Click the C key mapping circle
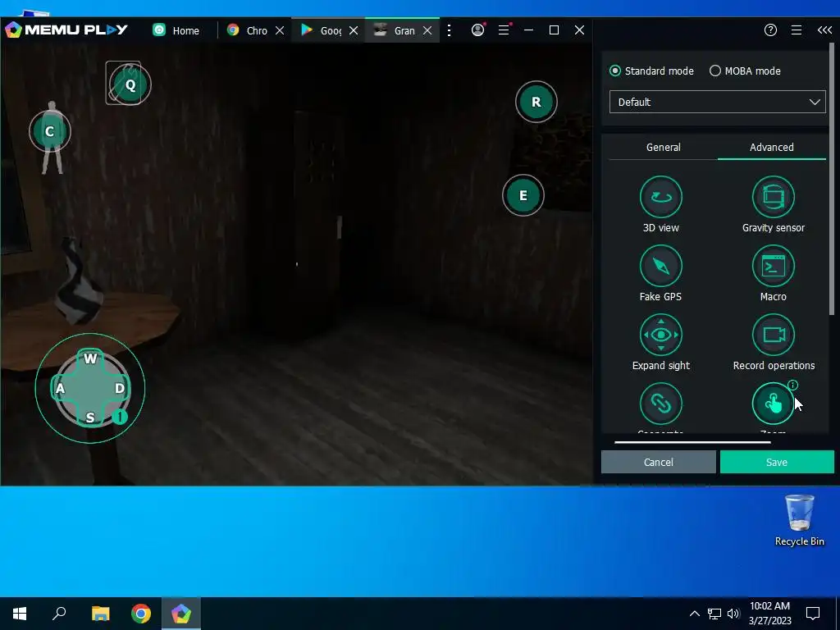The height and width of the screenshot is (630, 840). (x=50, y=131)
